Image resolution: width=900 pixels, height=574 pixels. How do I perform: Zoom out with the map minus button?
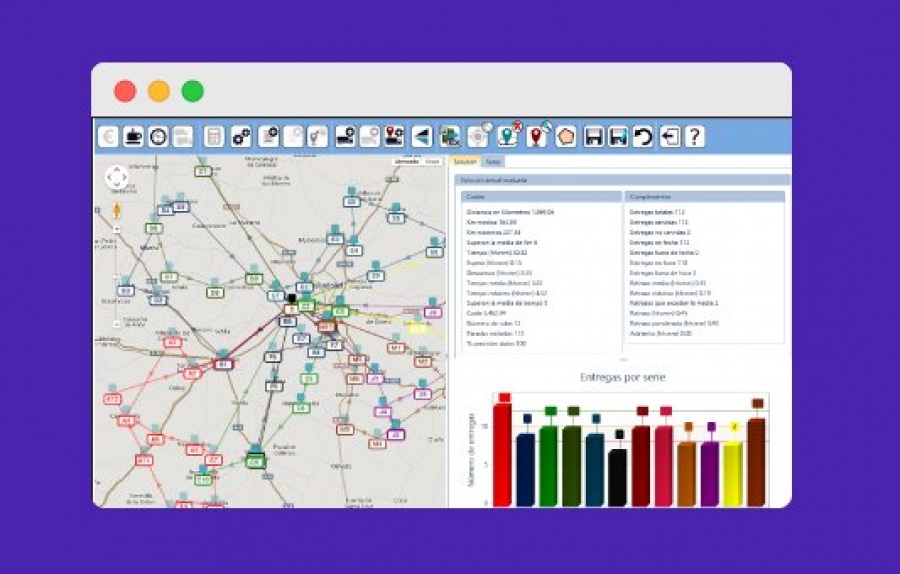tap(117, 324)
